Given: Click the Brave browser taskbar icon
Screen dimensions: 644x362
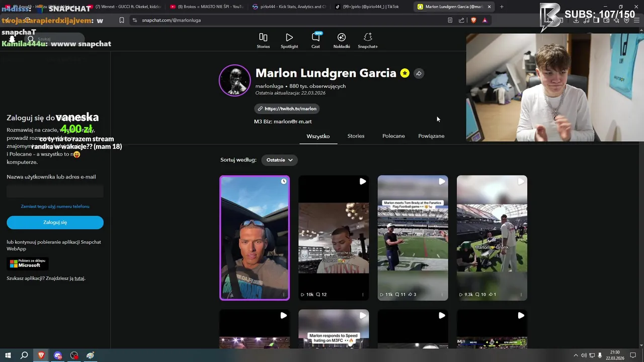Looking at the screenshot, I should tap(41, 355).
